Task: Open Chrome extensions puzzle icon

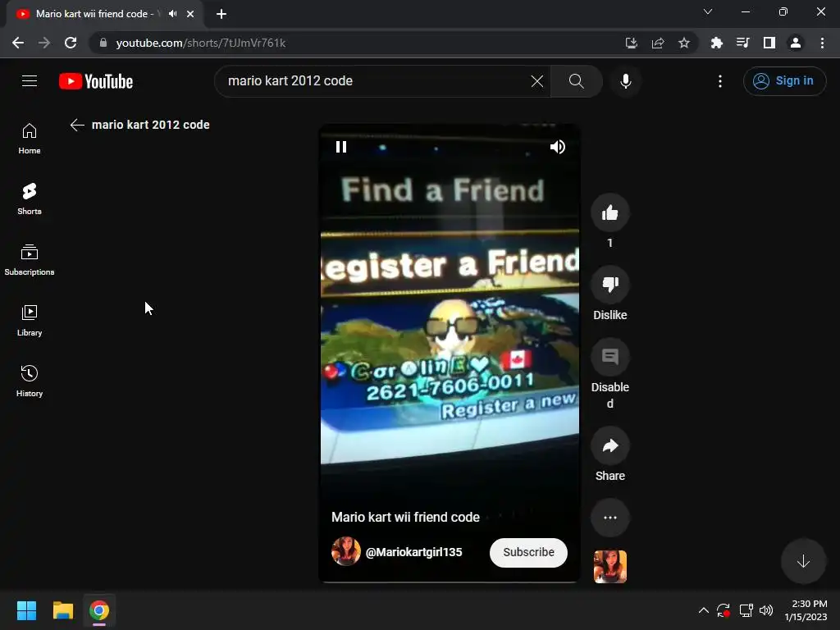Action: (x=716, y=43)
